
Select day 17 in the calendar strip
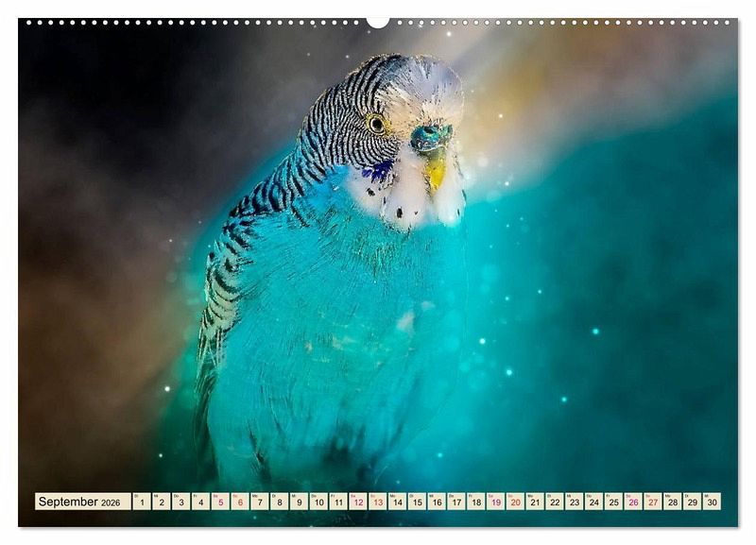point(456,502)
